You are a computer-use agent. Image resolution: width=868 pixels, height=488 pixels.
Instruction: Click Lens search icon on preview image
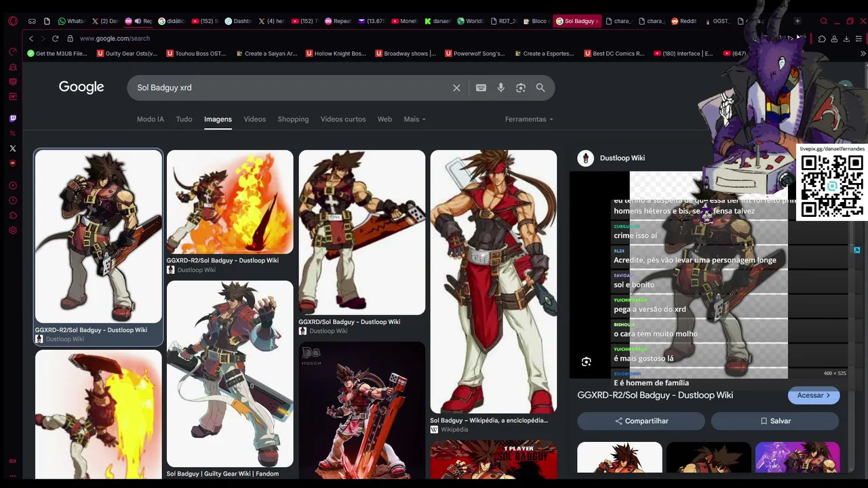(587, 362)
